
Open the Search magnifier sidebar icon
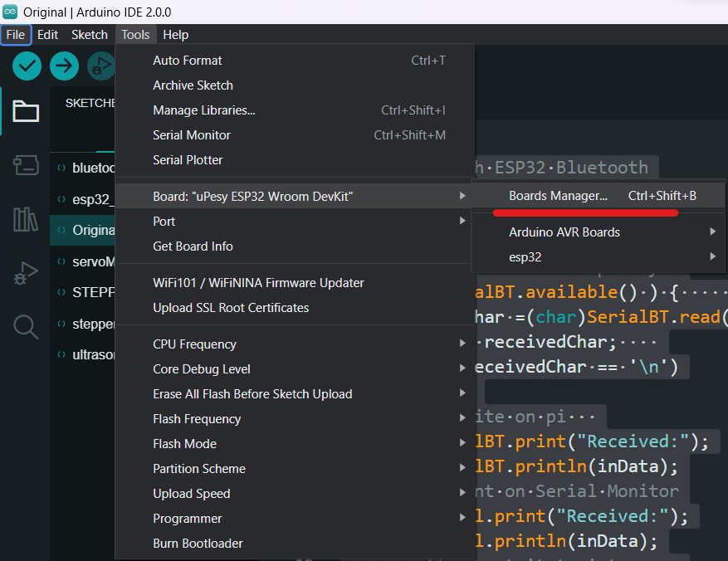coord(26,327)
